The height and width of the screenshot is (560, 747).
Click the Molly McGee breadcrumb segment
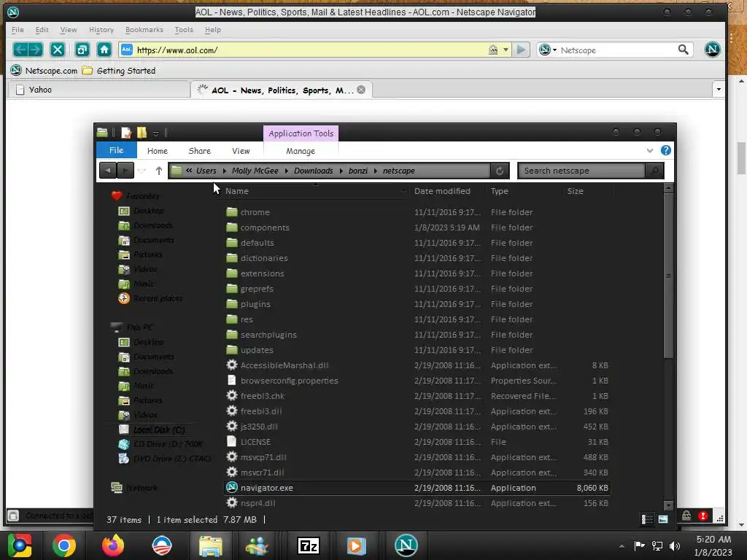255,171
